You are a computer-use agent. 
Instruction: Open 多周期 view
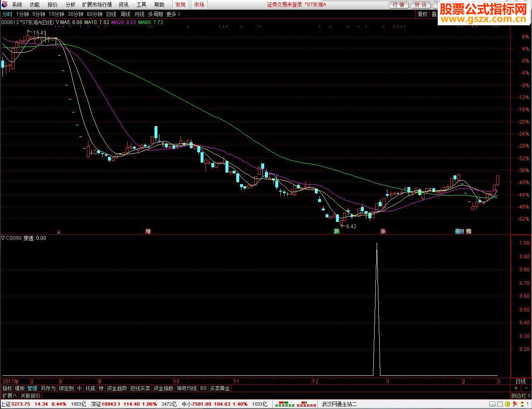[x=155, y=14]
